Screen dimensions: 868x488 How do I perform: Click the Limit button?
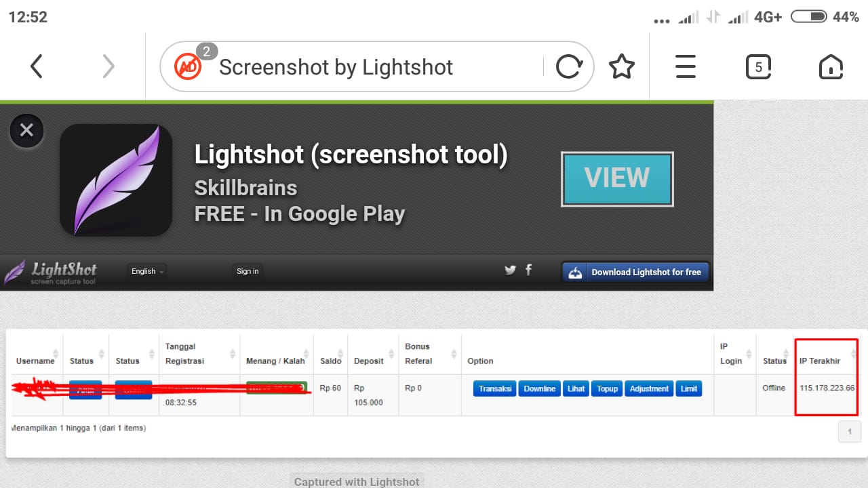(x=689, y=389)
